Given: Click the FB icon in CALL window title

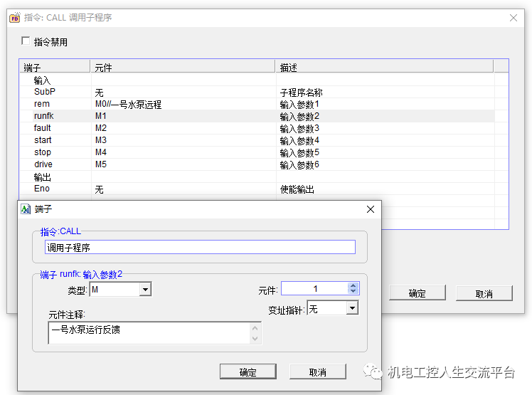Looking at the screenshot, I should [15, 18].
